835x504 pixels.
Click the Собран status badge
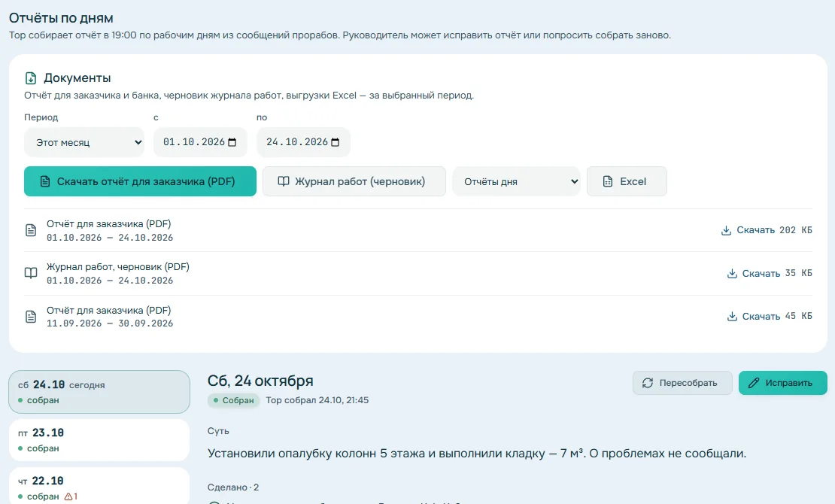[x=233, y=400]
